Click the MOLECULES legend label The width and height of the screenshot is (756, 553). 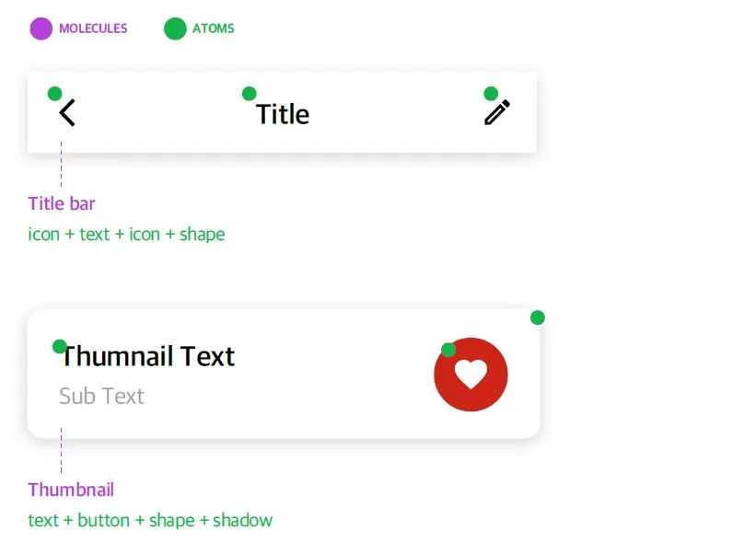[x=93, y=29]
